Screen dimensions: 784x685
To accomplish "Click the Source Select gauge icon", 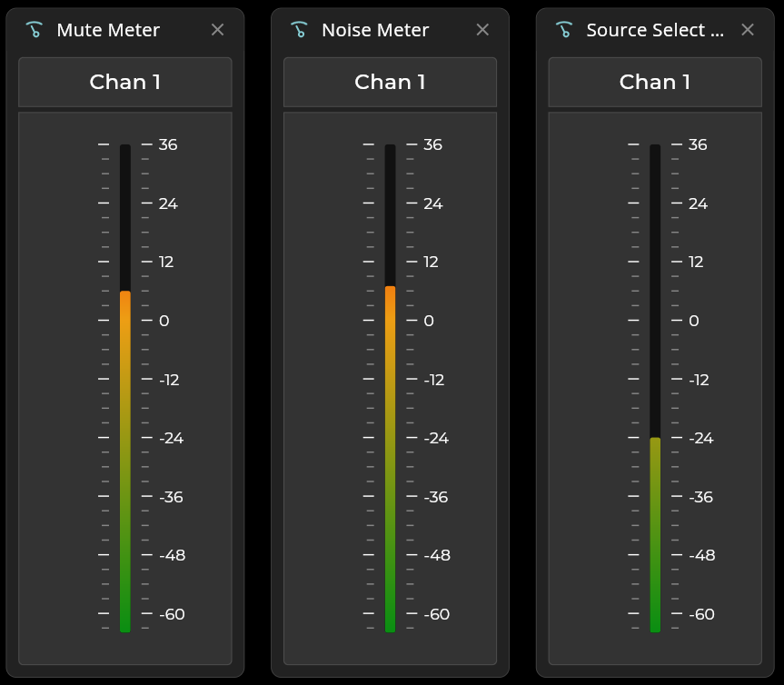I will [x=564, y=30].
